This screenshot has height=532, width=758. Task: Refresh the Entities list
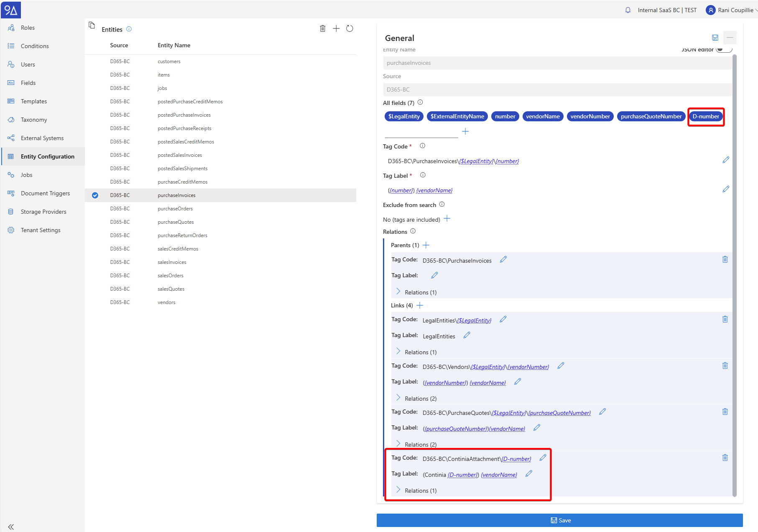tap(350, 28)
